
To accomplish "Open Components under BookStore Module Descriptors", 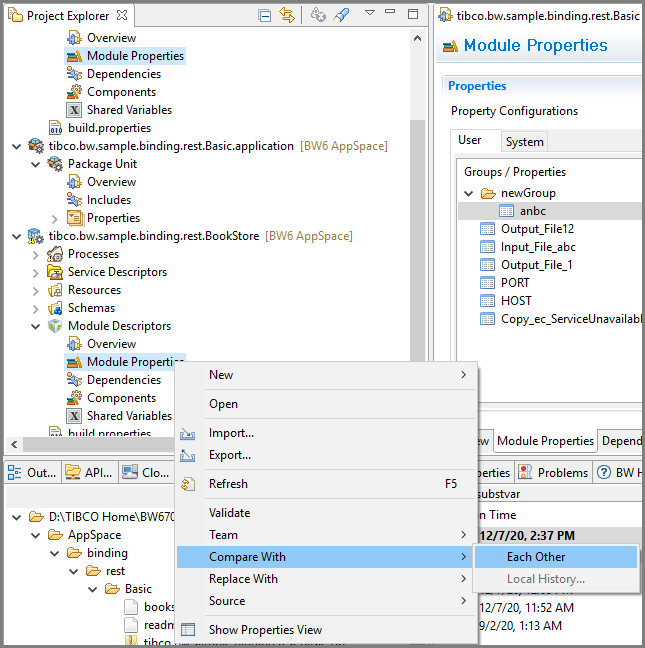I will coord(121,398).
